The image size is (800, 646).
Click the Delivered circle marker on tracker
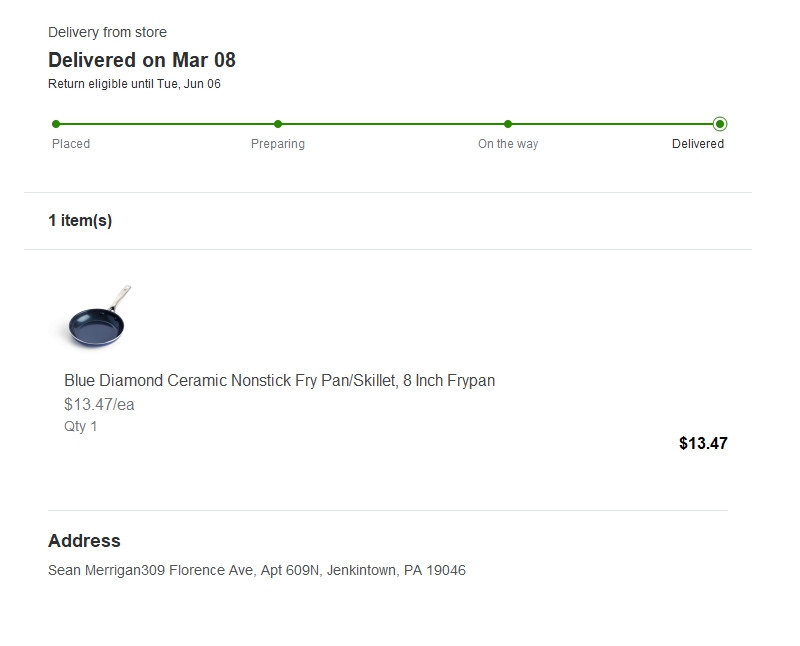(720, 124)
